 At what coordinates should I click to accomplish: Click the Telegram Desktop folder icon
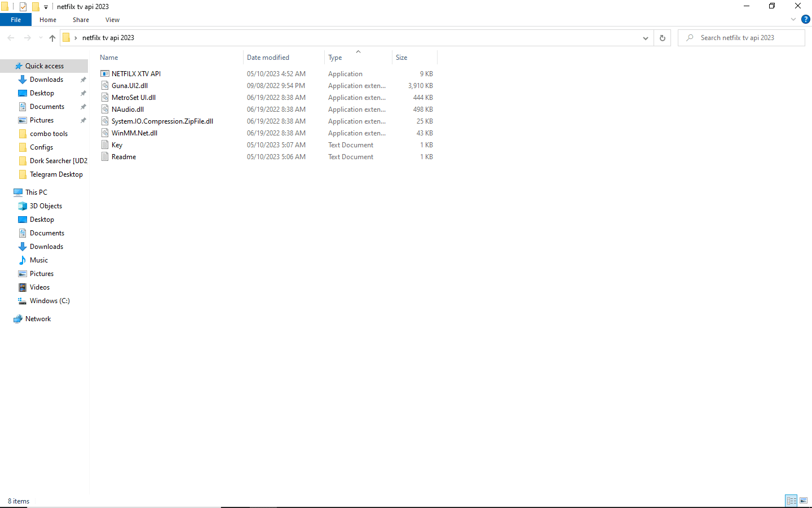[23, 174]
